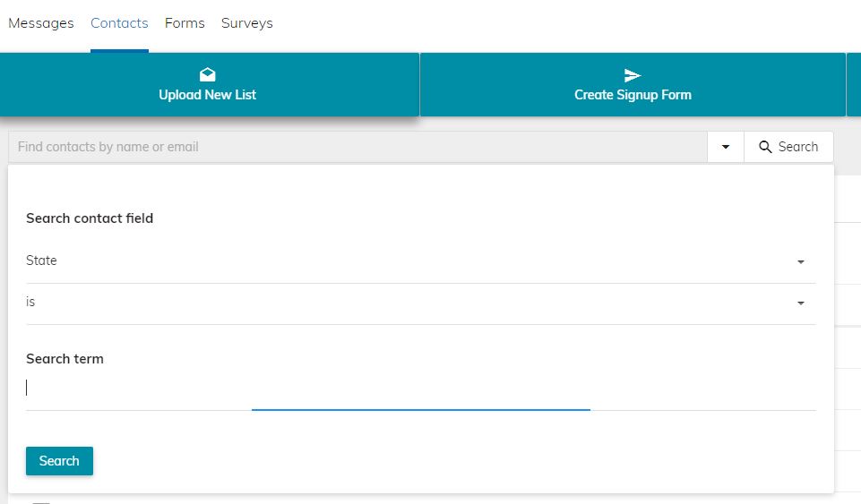Screen dimensions: 861x504
Task: Open the advanced search caret next to the search bar
Action: click(726, 147)
